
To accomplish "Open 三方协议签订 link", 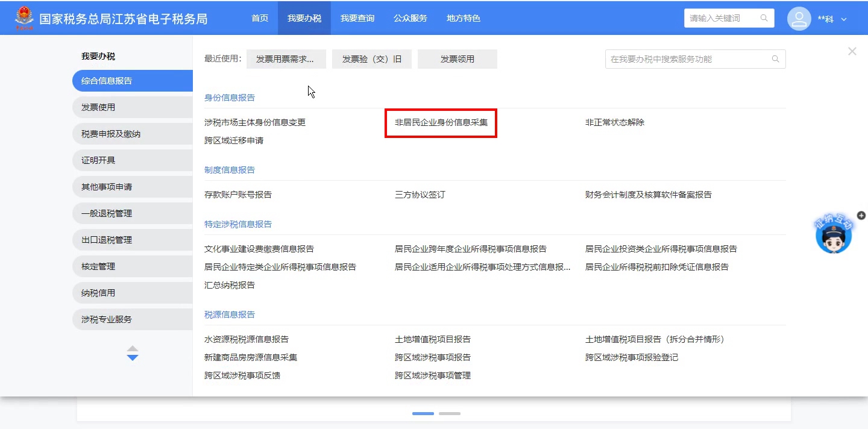I will [420, 195].
